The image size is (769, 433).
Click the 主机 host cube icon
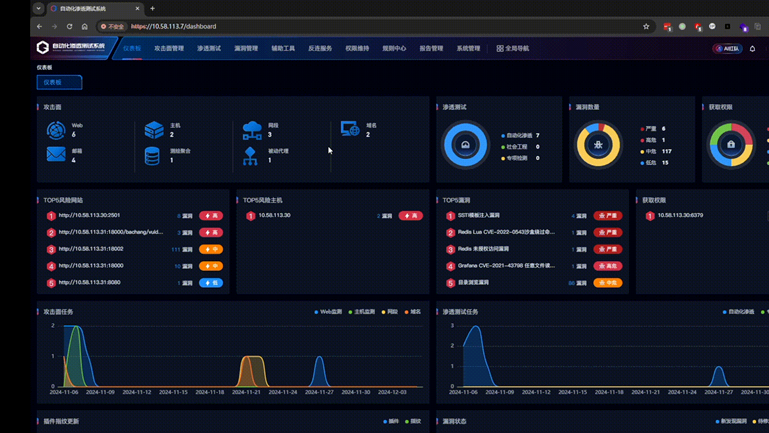tap(153, 130)
